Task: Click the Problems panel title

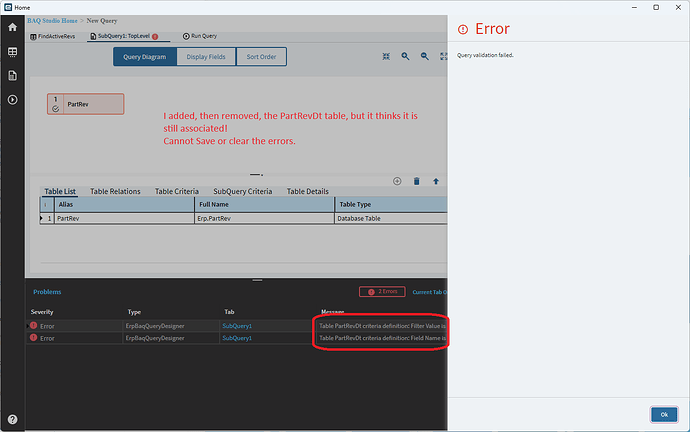Action: tap(47, 292)
